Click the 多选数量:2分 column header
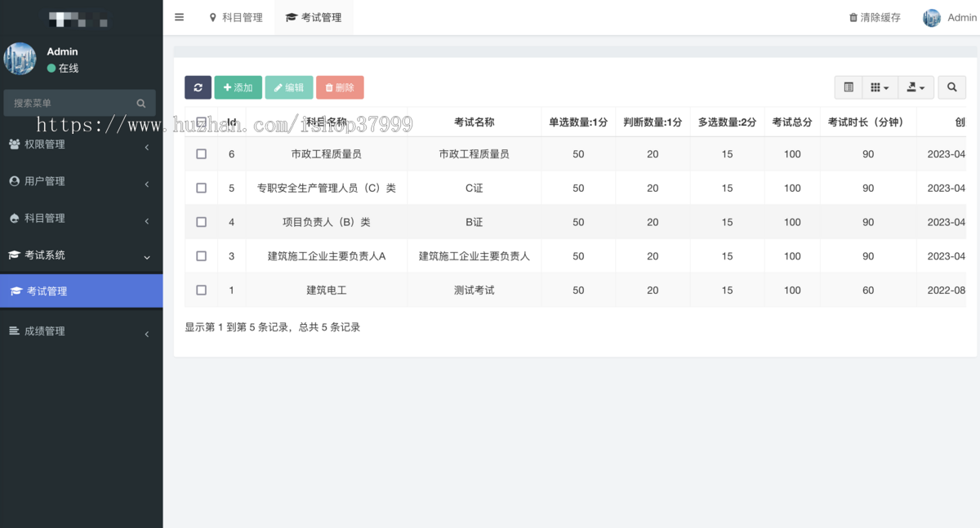 727,122
